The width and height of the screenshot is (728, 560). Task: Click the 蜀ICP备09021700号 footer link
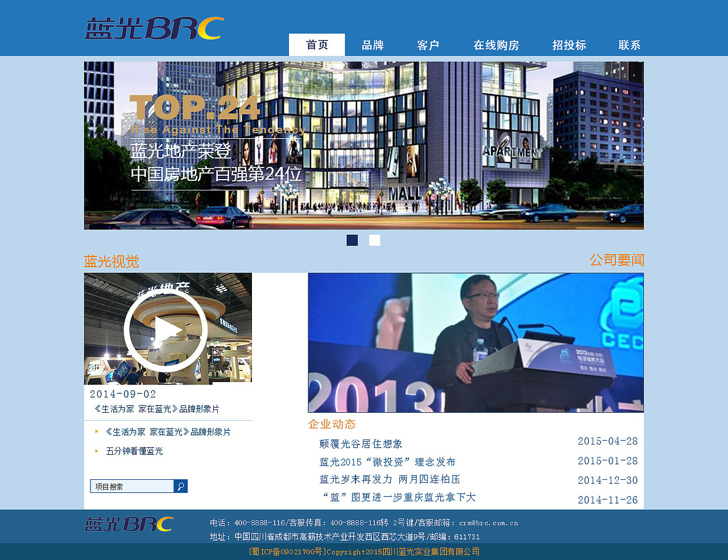pyautogui.click(x=287, y=551)
